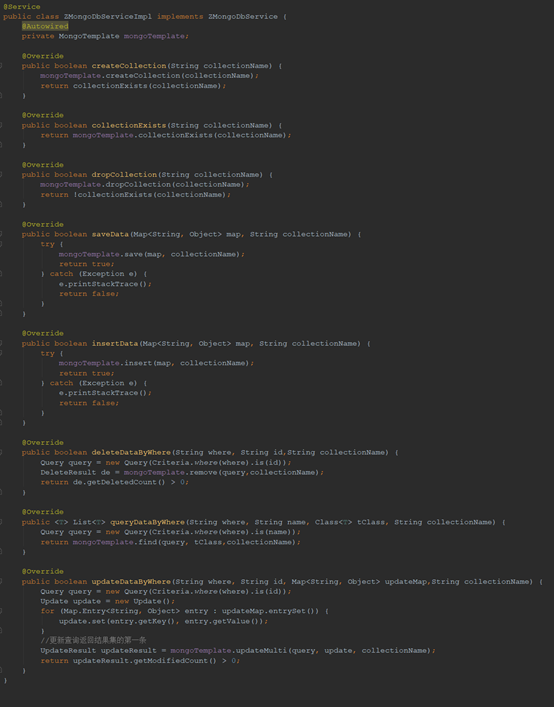Image resolution: width=554 pixels, height=707 pixels.
Task: Place cursor on the Chinese comment line
Action: (x=93, y=640)
